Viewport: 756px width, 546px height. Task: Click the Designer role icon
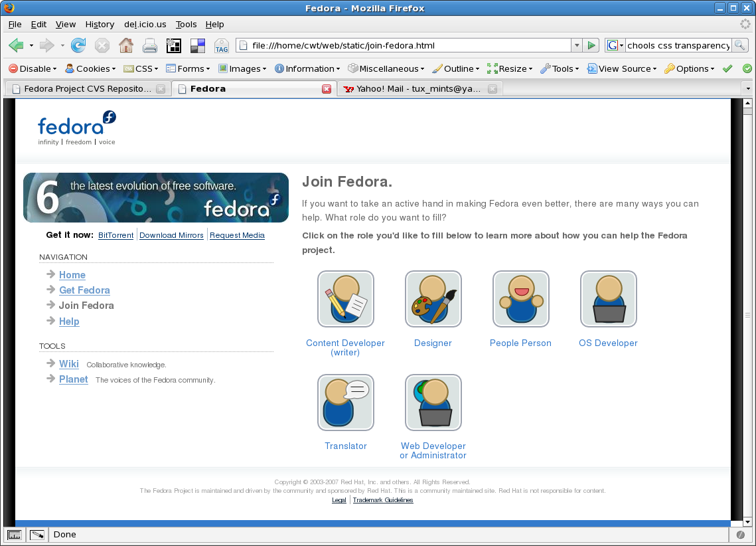[433, 298]
